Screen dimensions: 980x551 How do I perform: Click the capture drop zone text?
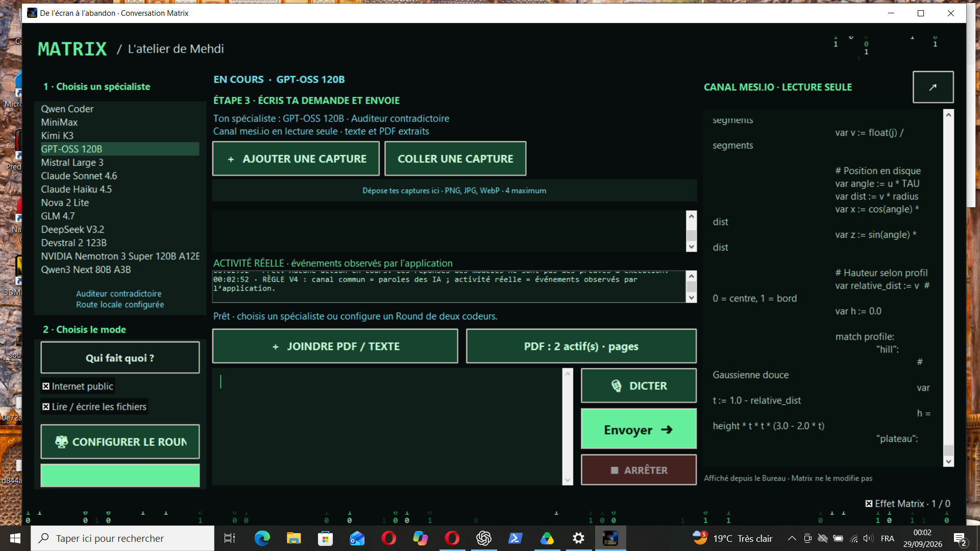(x=454, y=190)
